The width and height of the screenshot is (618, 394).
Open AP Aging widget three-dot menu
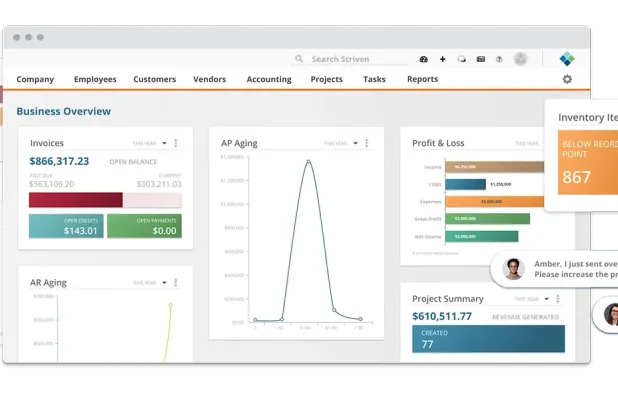367,143
